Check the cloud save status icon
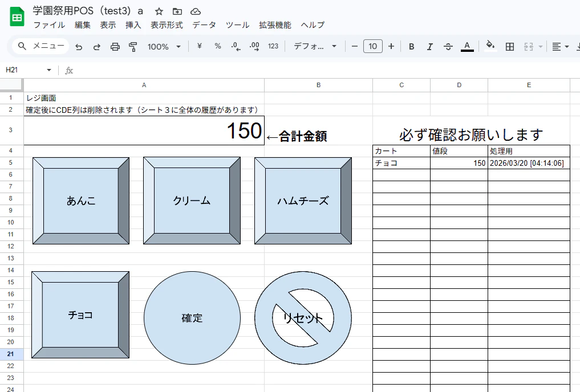Screen dimensions: 580x392 tap(195, 11)
